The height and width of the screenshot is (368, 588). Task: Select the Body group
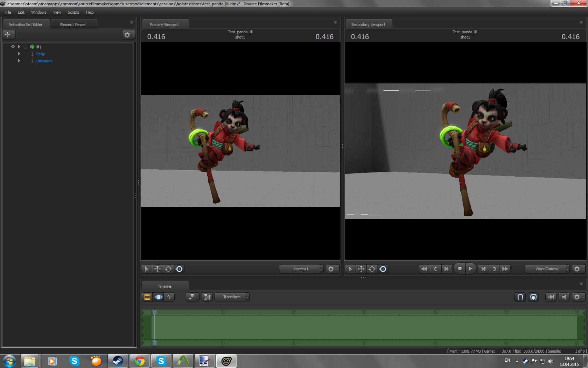point(41,54)
